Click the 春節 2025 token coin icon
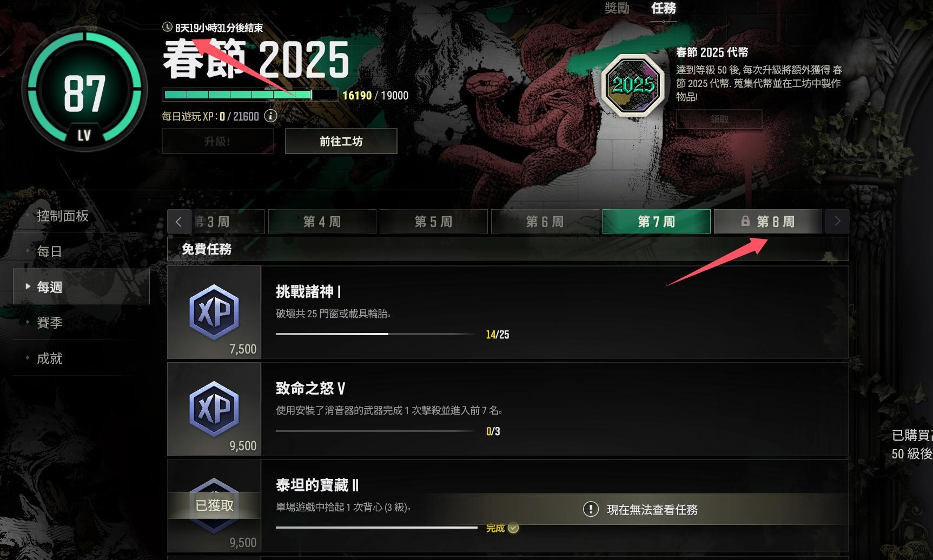This screenshot has height=560, width=933. 633,85
